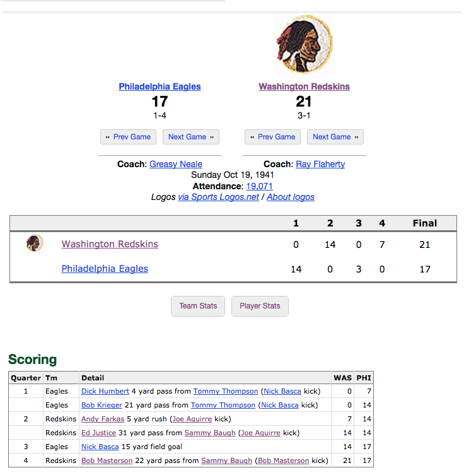Open the Washington Redskins header link
Image resolution: width=476 pixels, height=475 pixels.
(304, 86)
